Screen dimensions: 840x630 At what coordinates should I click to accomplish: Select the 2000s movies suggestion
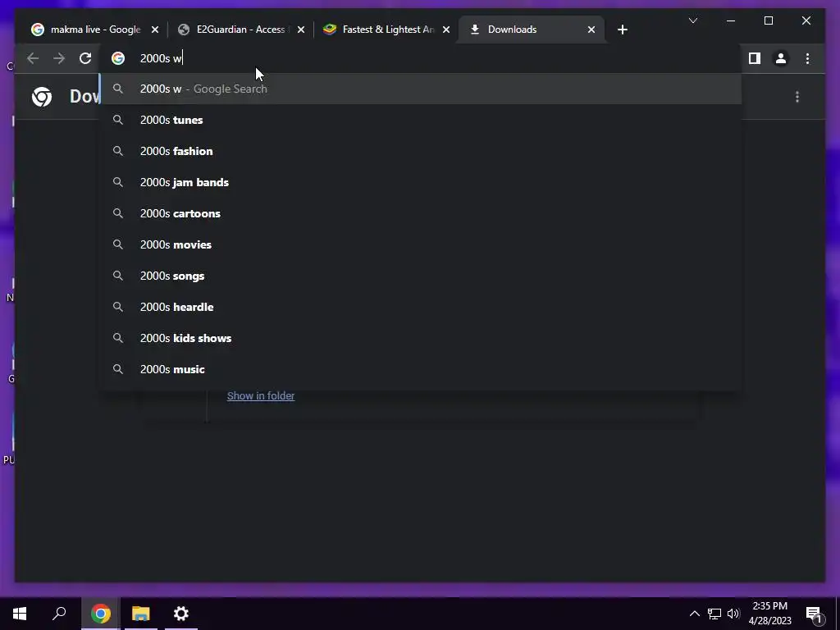coord(422,244)
